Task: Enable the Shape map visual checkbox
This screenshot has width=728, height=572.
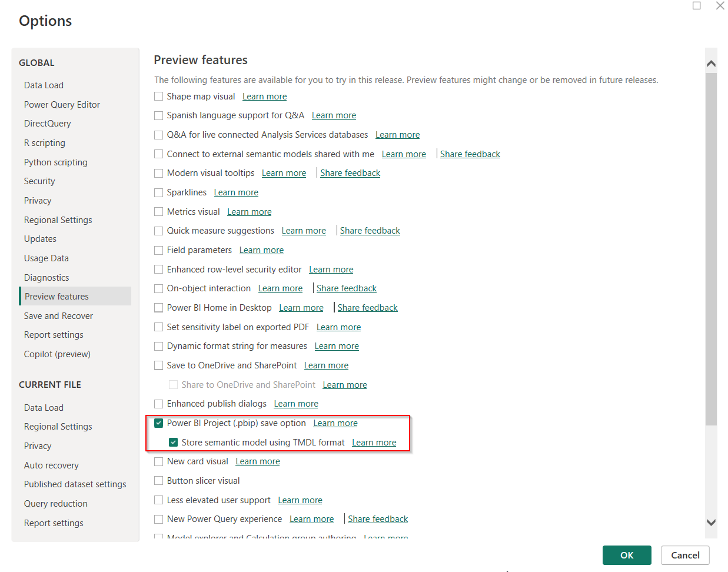Action: tap(158, 97)
